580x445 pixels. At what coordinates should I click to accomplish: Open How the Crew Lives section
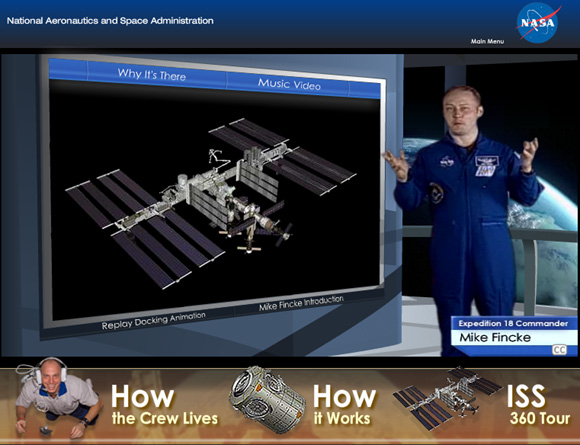[165, 405]
